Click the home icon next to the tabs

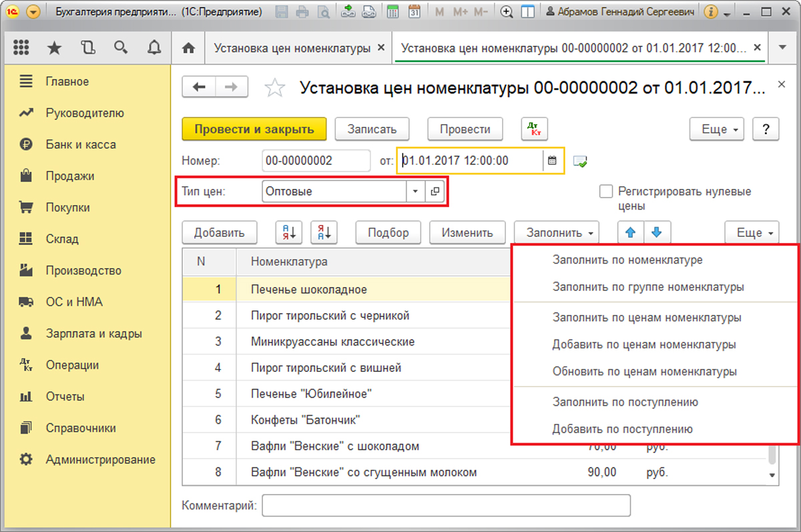tap(188, 47)
